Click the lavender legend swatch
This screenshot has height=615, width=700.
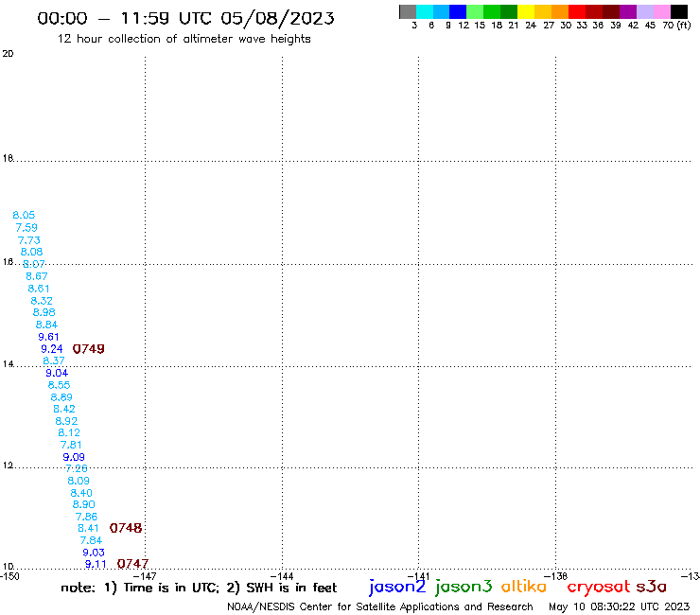pos(644,11)
